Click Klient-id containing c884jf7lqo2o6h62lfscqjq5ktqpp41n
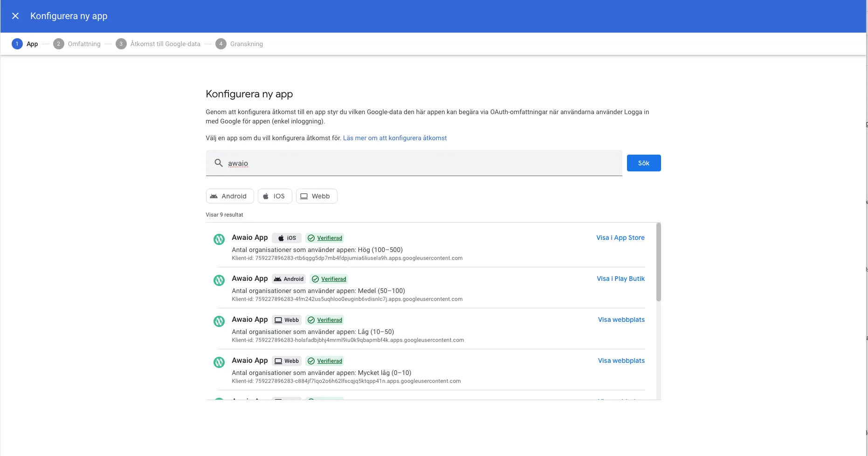This screenshot has height=456, width=868. (346, 381)
